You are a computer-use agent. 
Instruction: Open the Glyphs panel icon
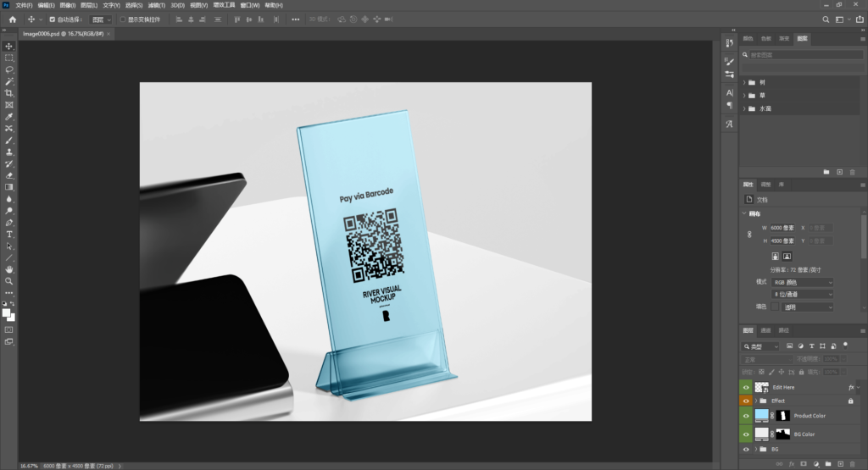(x=730, y=124)
